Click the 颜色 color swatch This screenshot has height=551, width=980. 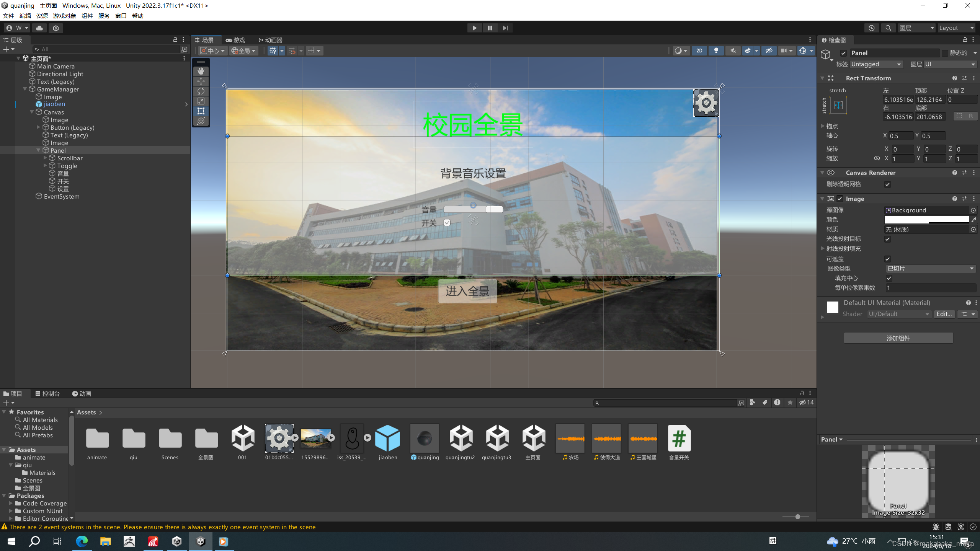pyautogui.click(x=926, y=220)
